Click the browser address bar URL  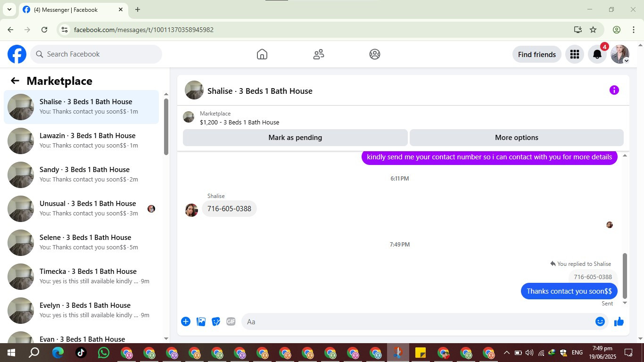[x=144, y=30]
